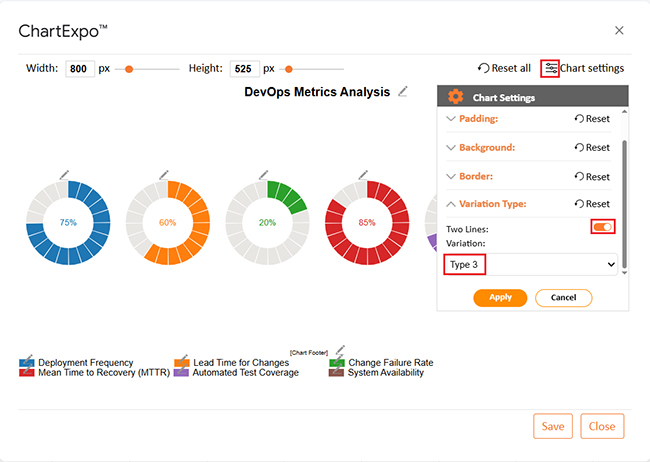This screenshot has height=462, width=650.
Task: Click the pencil above the red 85% donut
Action: click(365, 175)
